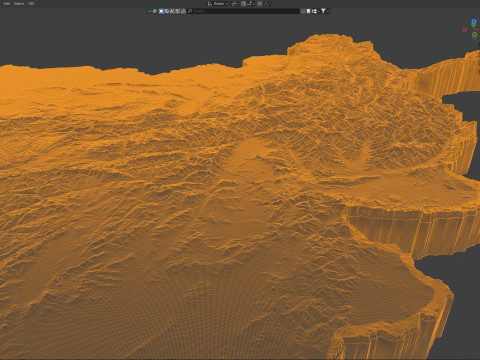Toggle the snap magnet button

243,4
